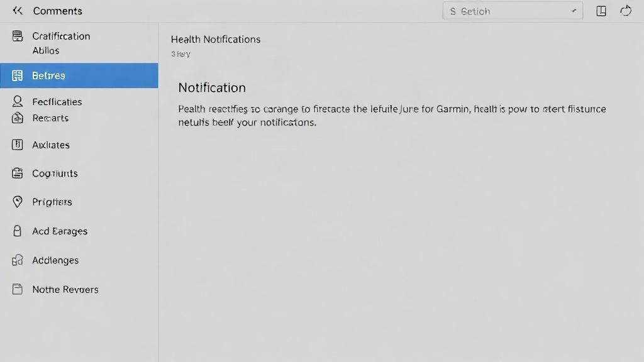
Task: Click into the Setioh search field
Action: click(x=513, y=11)
